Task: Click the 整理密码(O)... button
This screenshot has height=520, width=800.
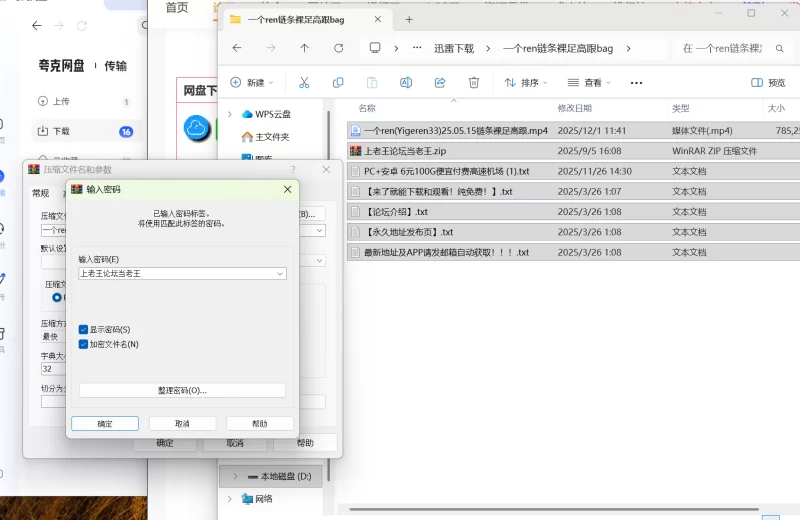Action: tap(182, 390)
